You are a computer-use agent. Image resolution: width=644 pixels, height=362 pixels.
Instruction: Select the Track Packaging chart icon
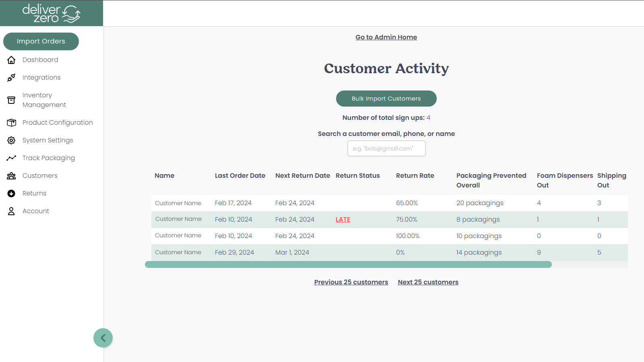(x=11, y=158)
